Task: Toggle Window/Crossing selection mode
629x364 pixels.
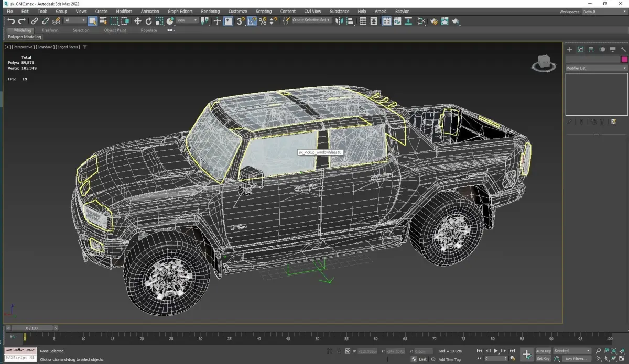Action: click(125, 21)
